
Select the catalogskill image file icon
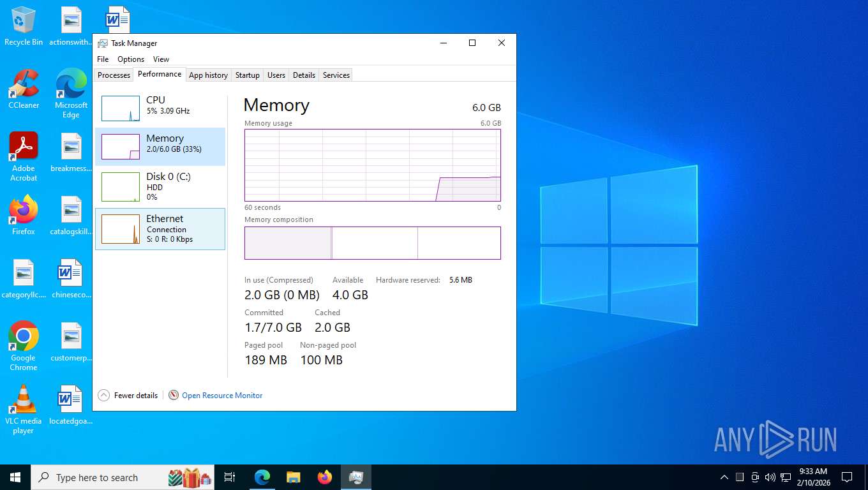click(x=71, y=216)
